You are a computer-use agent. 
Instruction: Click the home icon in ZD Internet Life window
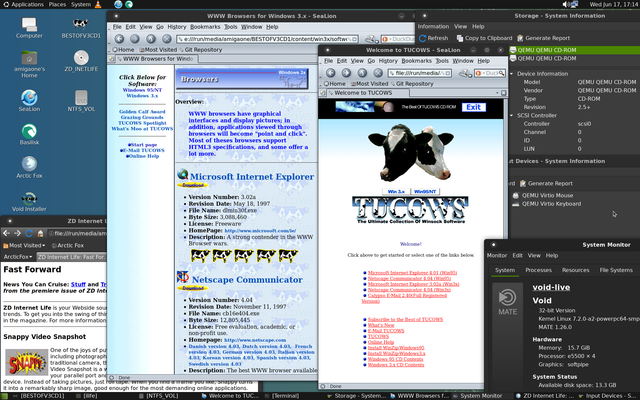tap(40, 233)
